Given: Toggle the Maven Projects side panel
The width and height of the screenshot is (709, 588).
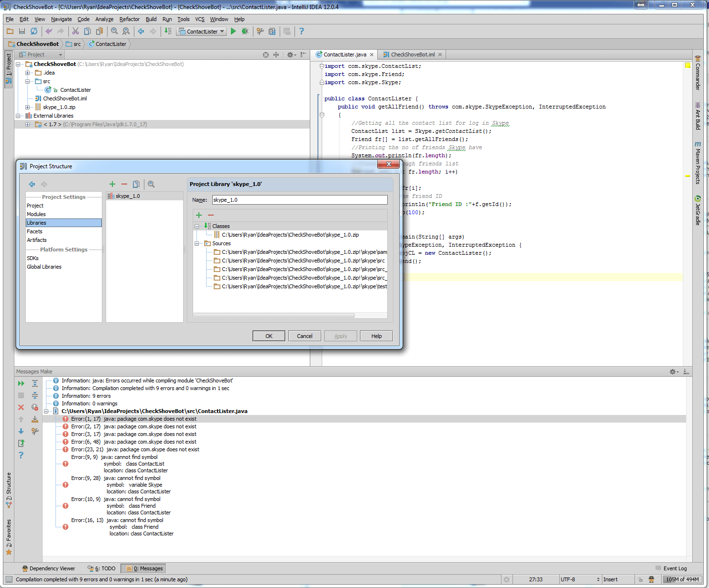Looking at the screenshot, I should pyautogui.click(x=698, y=163).
